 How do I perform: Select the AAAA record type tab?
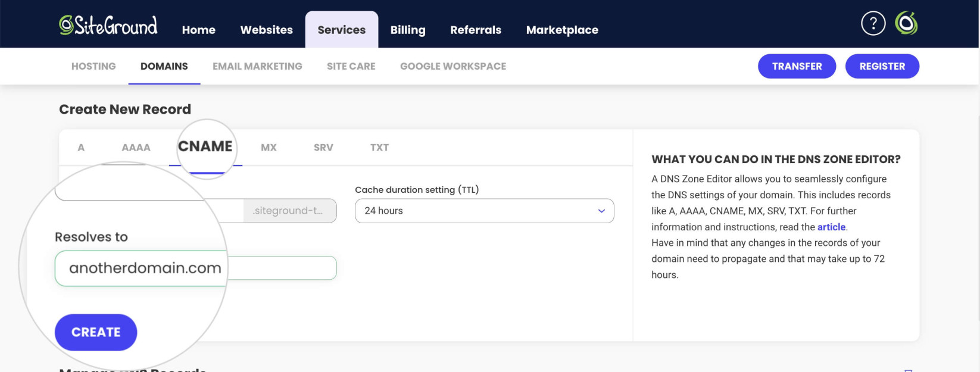point(136,148)
